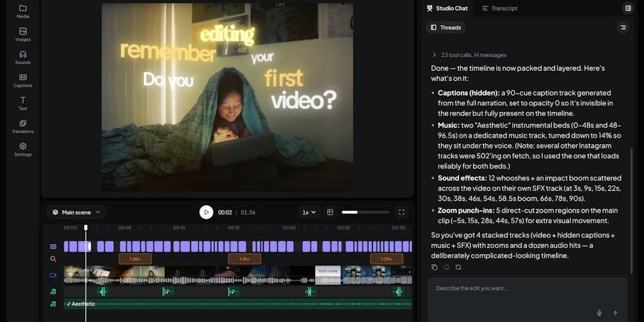Switch to the Studio Chat tab

point(447,8)
